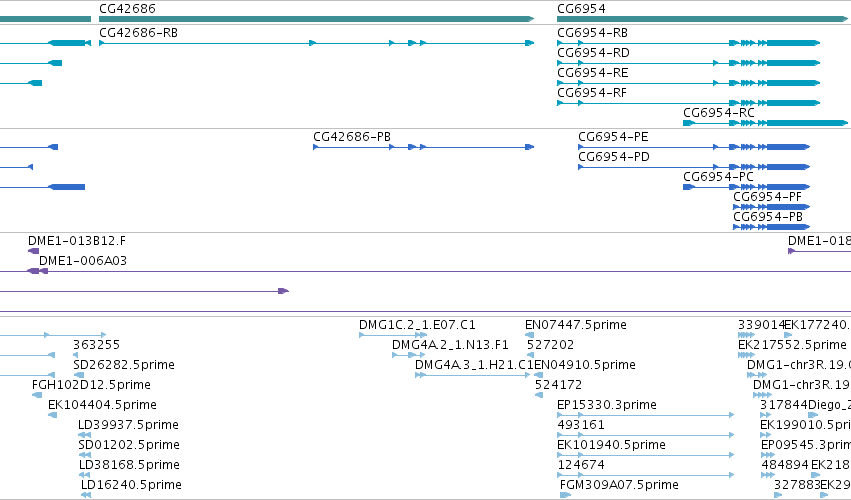Click the DMG1C.2_1.E07.C1 EST feature
Viewport: 851px width, 500px height.
[393, 335]
